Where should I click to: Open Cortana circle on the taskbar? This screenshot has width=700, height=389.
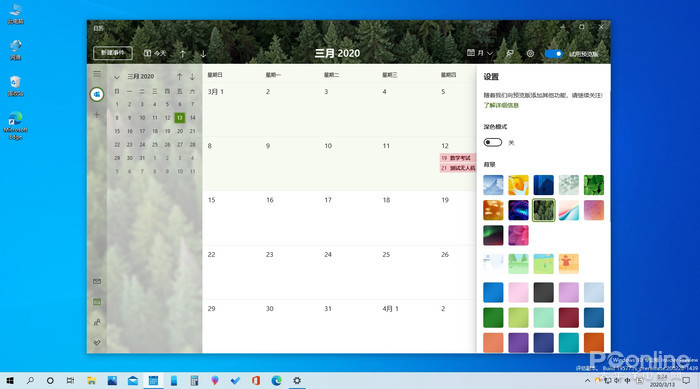pos(50,381)
